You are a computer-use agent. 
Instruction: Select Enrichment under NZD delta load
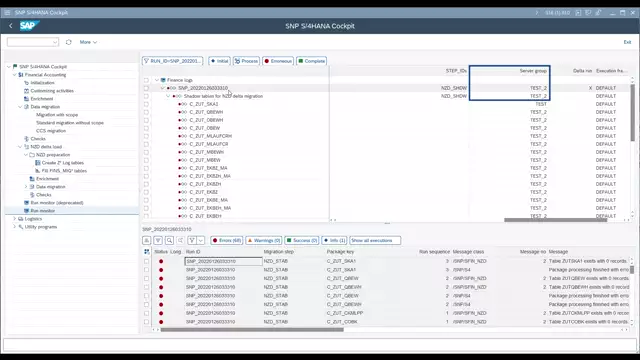pyautogui.click(x=47, y=179)
